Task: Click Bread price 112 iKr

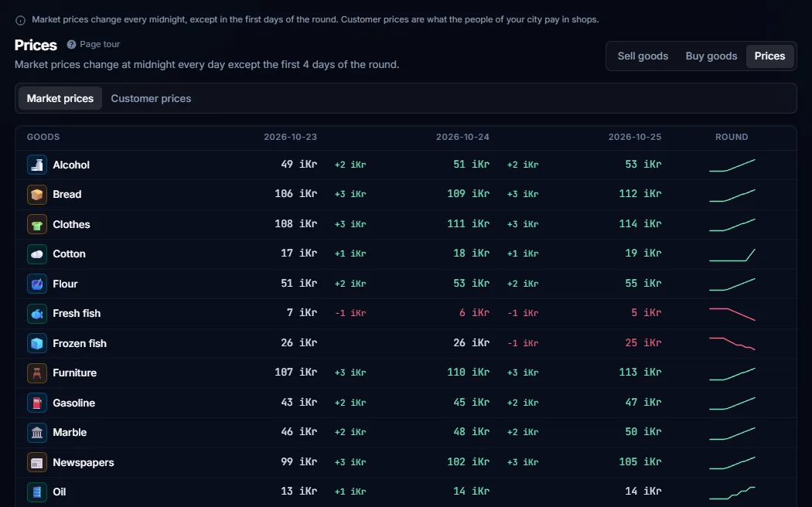Action: pos(640,193)
